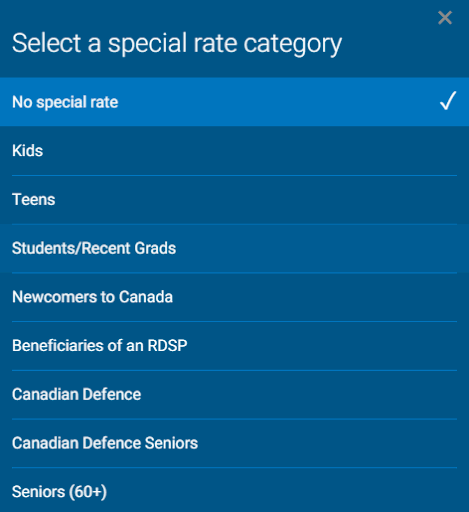The width and height of the screenshot is (469, 512).
Task: Open the recent graduates rate option
Action: 234,248
